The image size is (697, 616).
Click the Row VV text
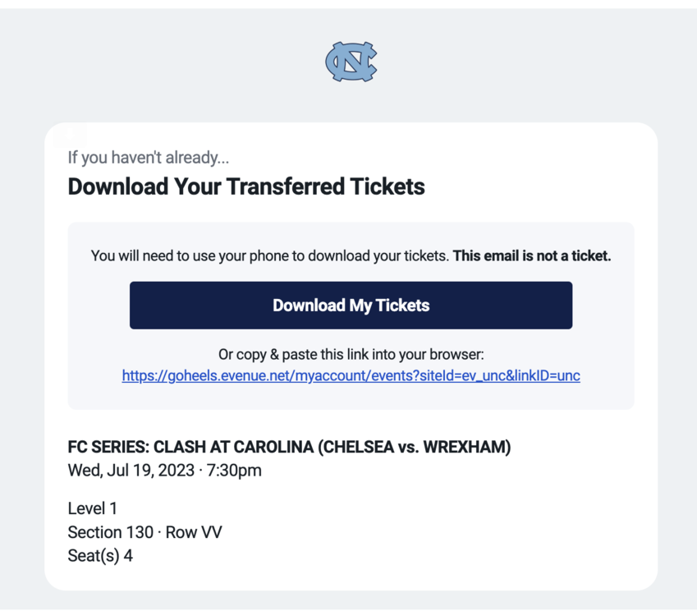tap(194, 532)
